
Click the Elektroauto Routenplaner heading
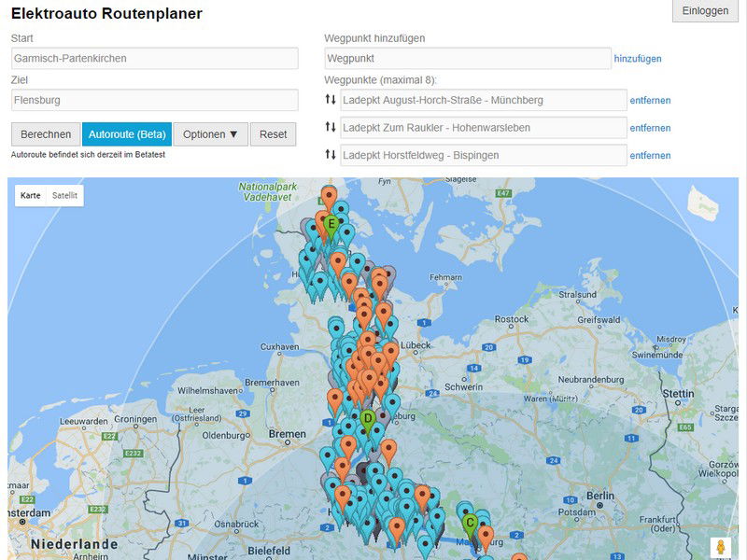coord(106,13)
